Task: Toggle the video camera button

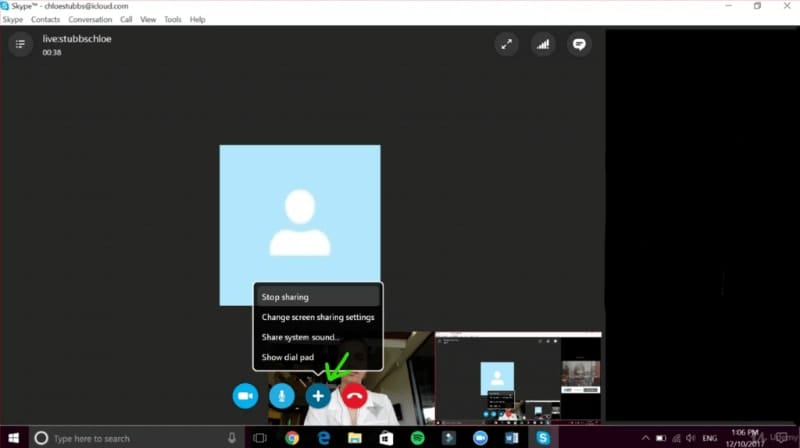Action: (245, 396)
